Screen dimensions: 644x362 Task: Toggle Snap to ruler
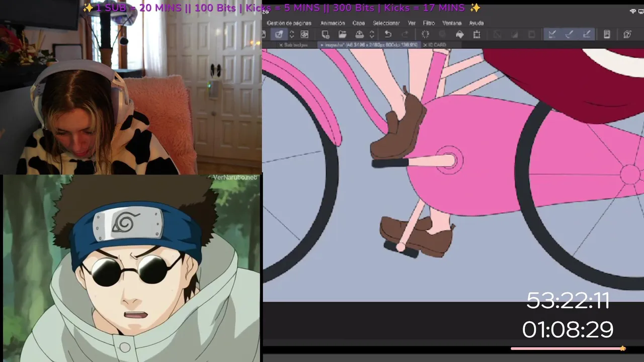coord(552,34)
